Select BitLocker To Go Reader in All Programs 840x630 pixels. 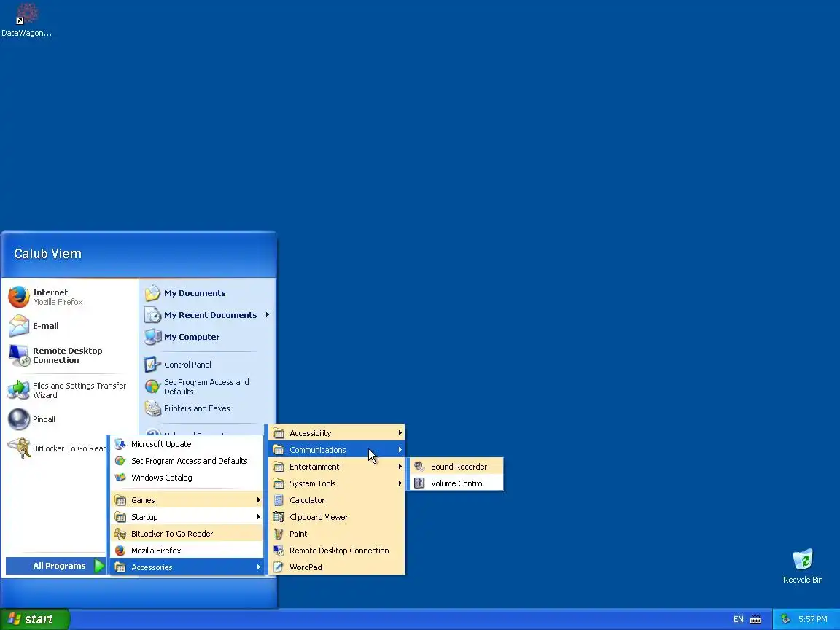click(x=187, y=534)
